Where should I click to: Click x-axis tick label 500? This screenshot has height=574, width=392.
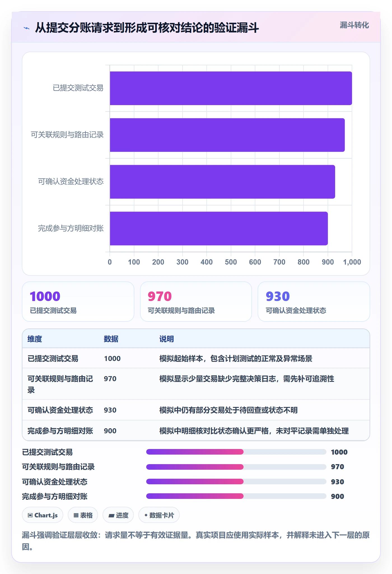(231, 262)
